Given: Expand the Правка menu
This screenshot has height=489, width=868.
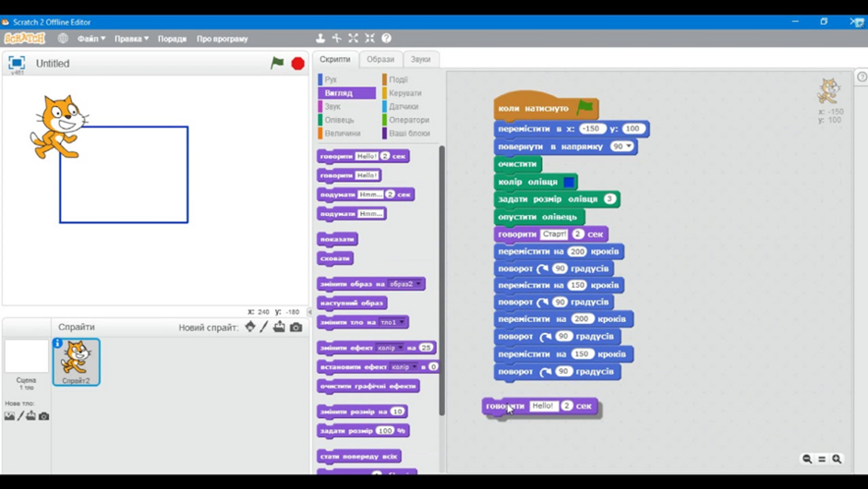Looking at the screenshot, I should [x=131, y=39].
